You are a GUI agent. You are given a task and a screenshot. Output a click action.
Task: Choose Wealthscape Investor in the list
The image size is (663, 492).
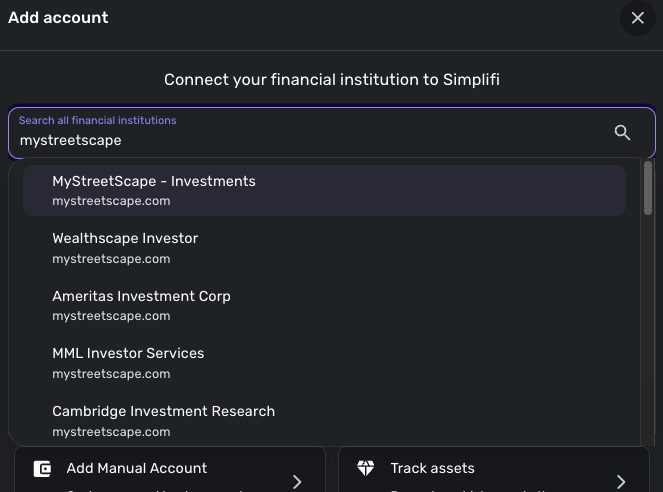coord(125,238)
